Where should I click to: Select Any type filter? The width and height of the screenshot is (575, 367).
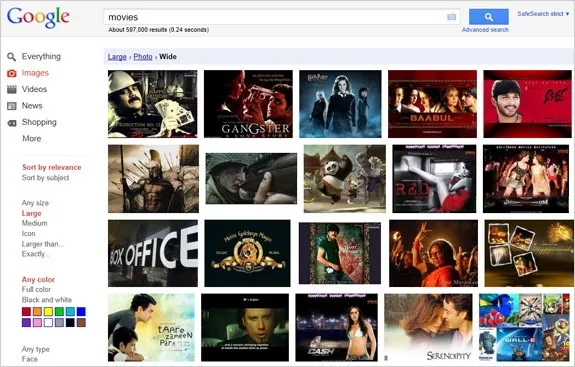point(36,349)
